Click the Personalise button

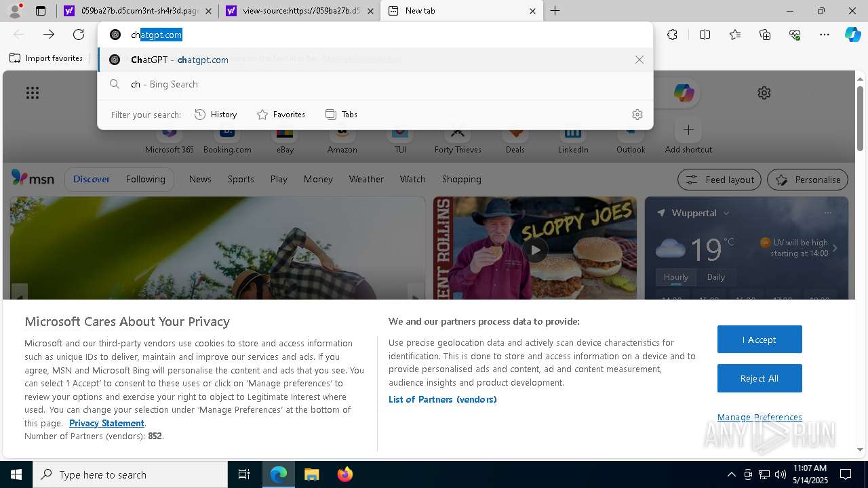click(x=808, y=180)
